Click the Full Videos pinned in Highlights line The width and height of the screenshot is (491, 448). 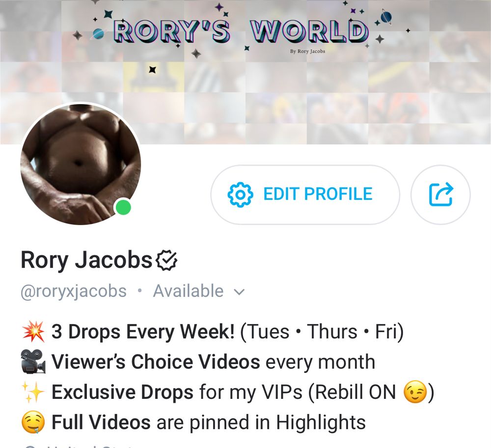(209, 422)
